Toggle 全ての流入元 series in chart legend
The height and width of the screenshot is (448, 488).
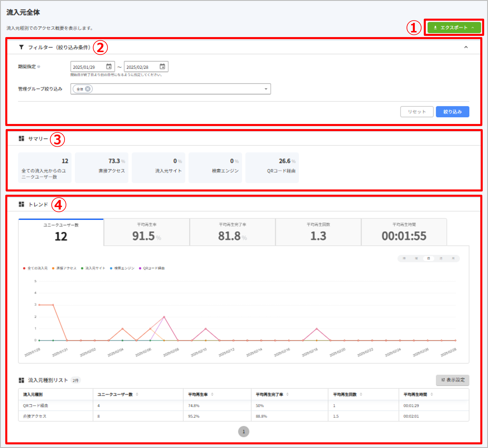click(x=35, y=268)
